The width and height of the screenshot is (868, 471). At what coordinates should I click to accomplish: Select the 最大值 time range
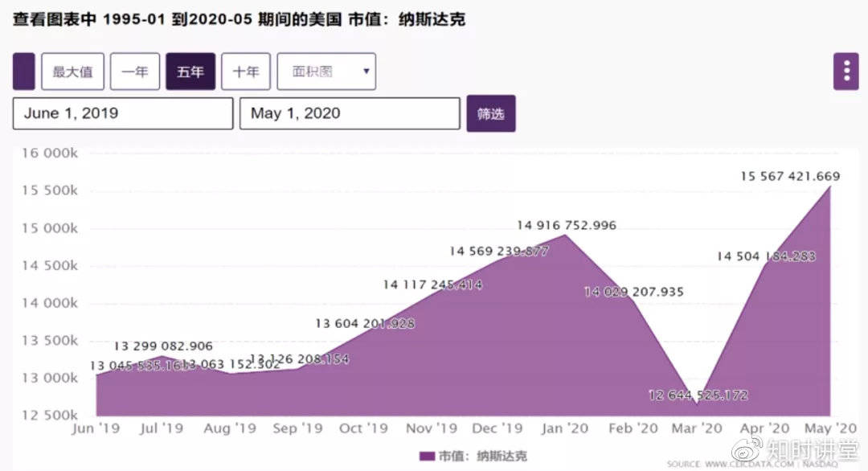(x=72, y=71)
